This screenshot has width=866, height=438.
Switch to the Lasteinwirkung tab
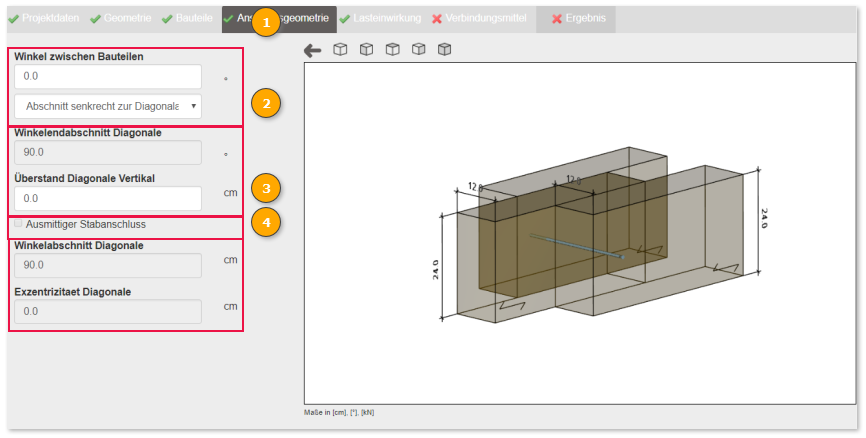pyautogui.click(x=380, y=18)
